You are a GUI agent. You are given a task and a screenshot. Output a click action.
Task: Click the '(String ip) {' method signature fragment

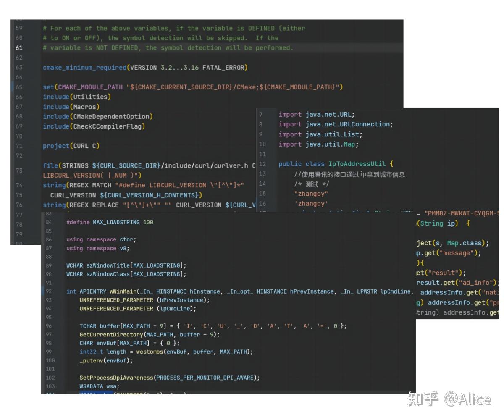(x=443, y=224)
